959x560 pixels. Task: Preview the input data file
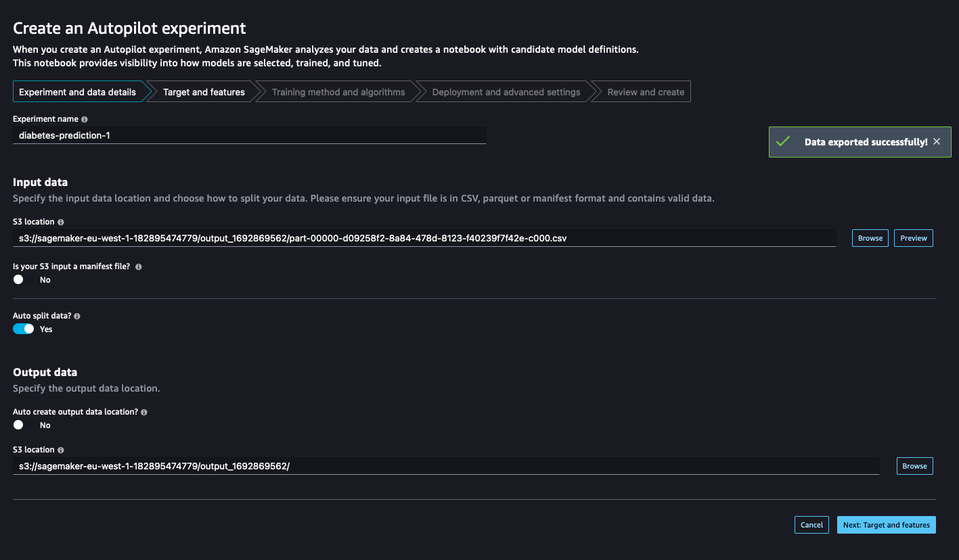click(x=913, y=238)
